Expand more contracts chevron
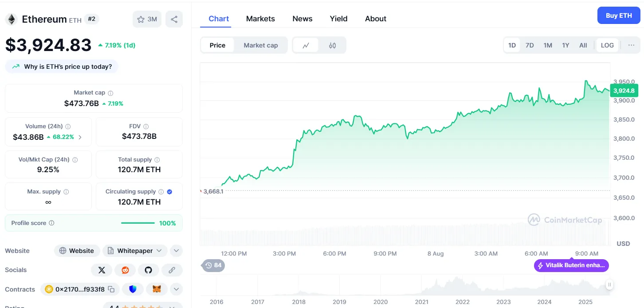Viewport: 644px width, 308px height. (x=176, y=289)
